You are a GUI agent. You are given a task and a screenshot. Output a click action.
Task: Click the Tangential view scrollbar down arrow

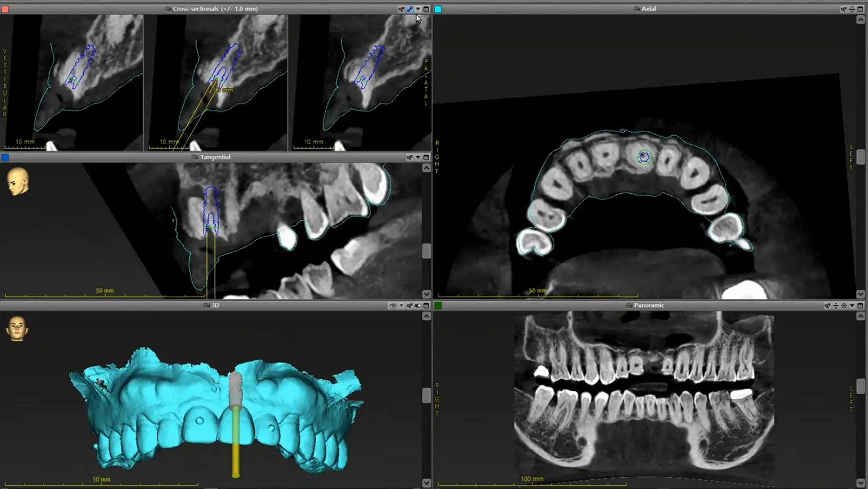426,294
